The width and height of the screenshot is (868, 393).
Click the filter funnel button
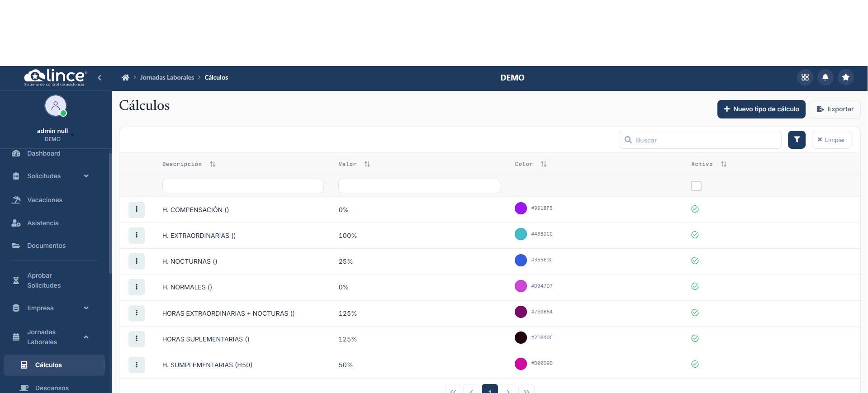[797, 140]
